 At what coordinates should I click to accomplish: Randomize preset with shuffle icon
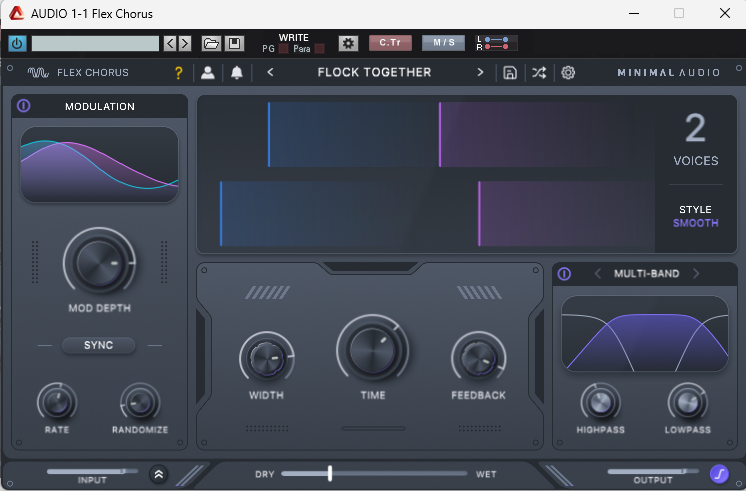[539, 73]
